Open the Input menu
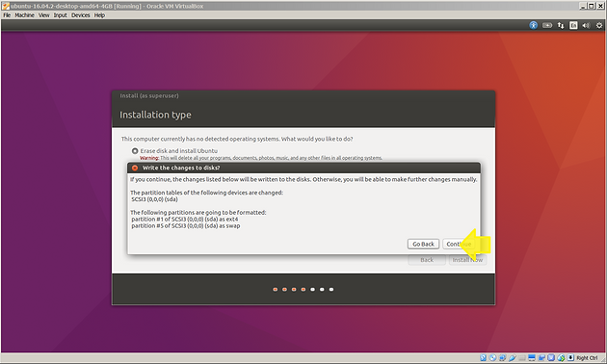Viewport: 607px width, 364px height. [x=60, y=15]
